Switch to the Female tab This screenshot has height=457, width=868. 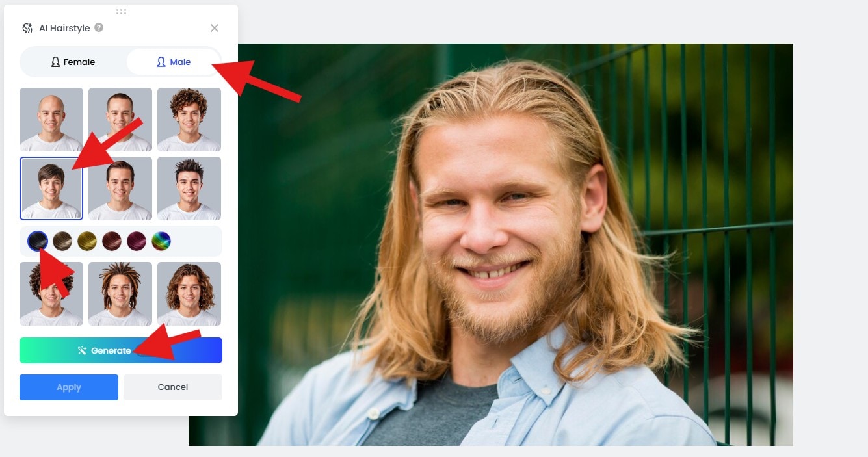(x=73, y=62)
